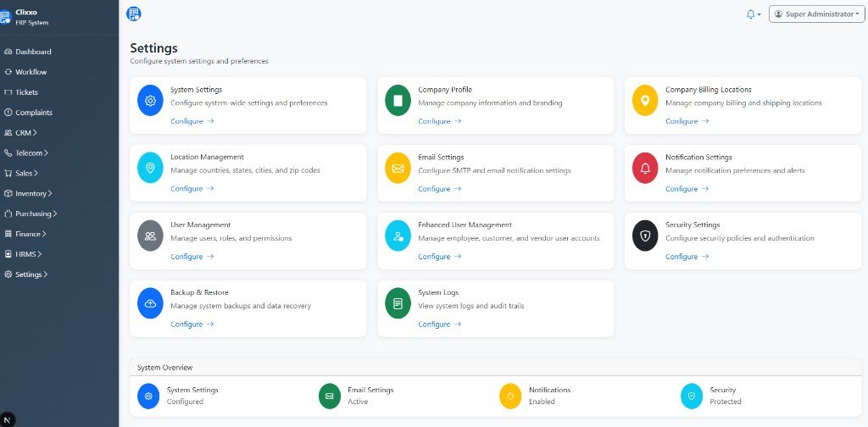The image size is (868, 427).
Task: Click the Clixxo ERP sidebar logo icon
Action: coord(5,17)
